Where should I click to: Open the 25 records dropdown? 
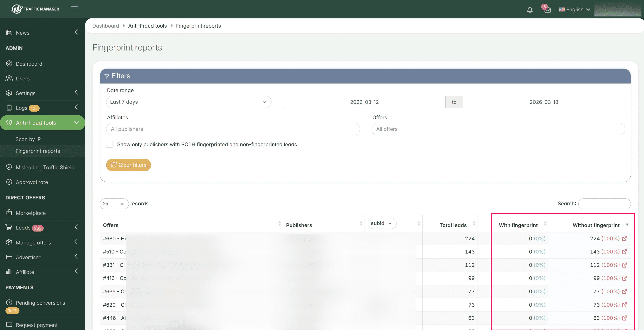tap(114, 204)
